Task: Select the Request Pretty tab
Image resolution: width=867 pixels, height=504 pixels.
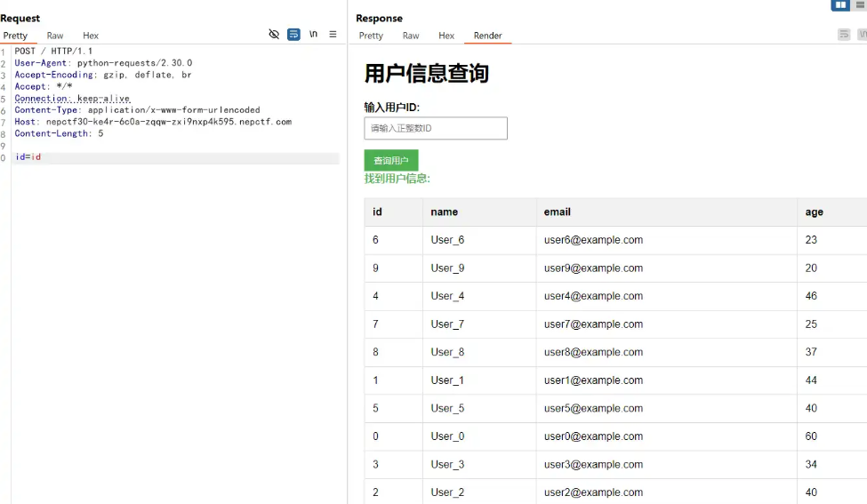Action: pos(15,36)
